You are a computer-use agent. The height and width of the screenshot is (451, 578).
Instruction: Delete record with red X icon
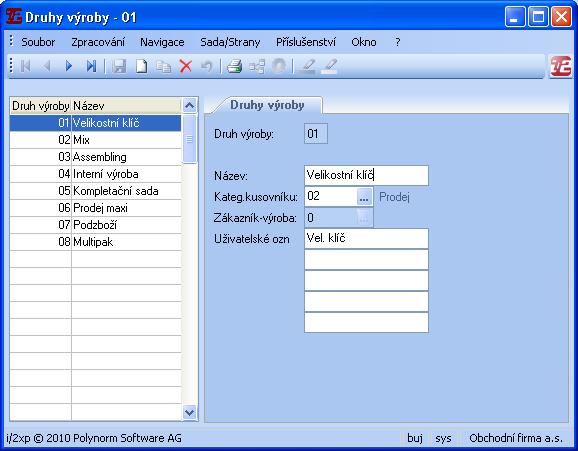point(186,67)
